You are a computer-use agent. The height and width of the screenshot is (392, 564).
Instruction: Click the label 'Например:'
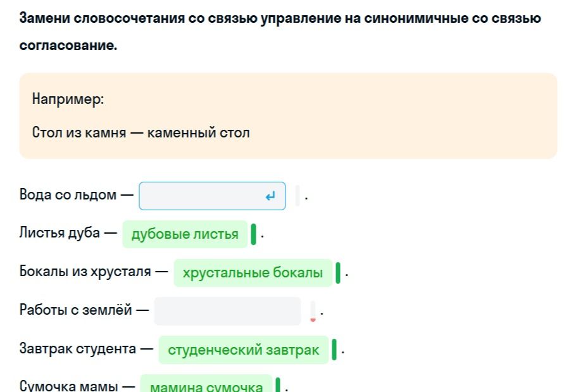pyautogui.click(x=68, y=99)
